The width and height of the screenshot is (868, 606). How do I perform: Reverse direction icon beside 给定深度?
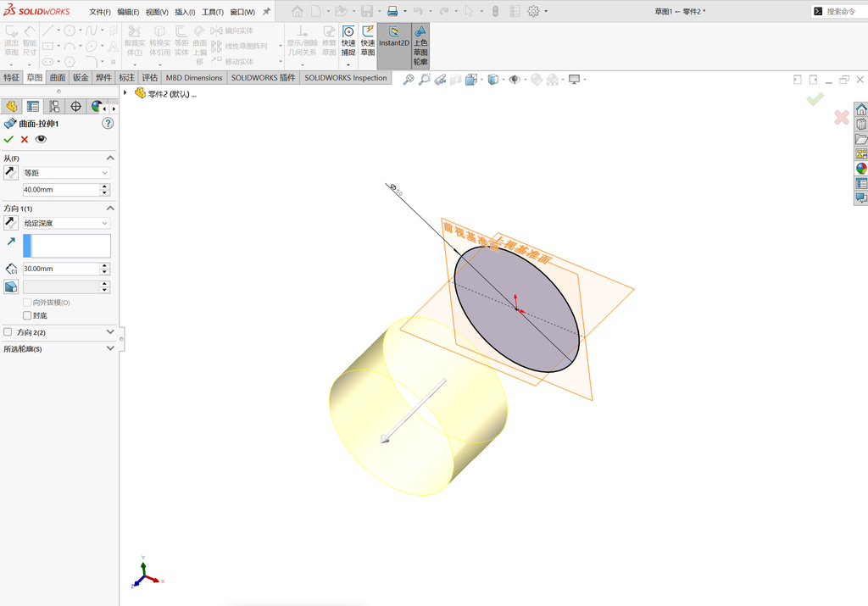pyautogui.click(x=10, y=223)
